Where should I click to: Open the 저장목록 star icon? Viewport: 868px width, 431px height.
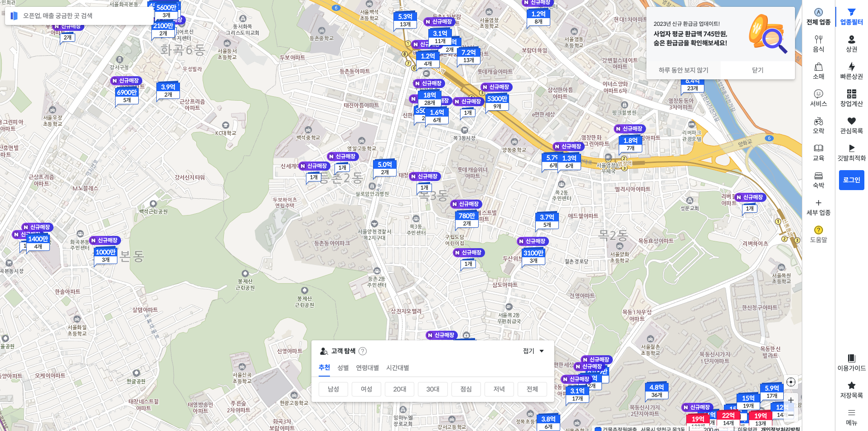click(851, 386)
